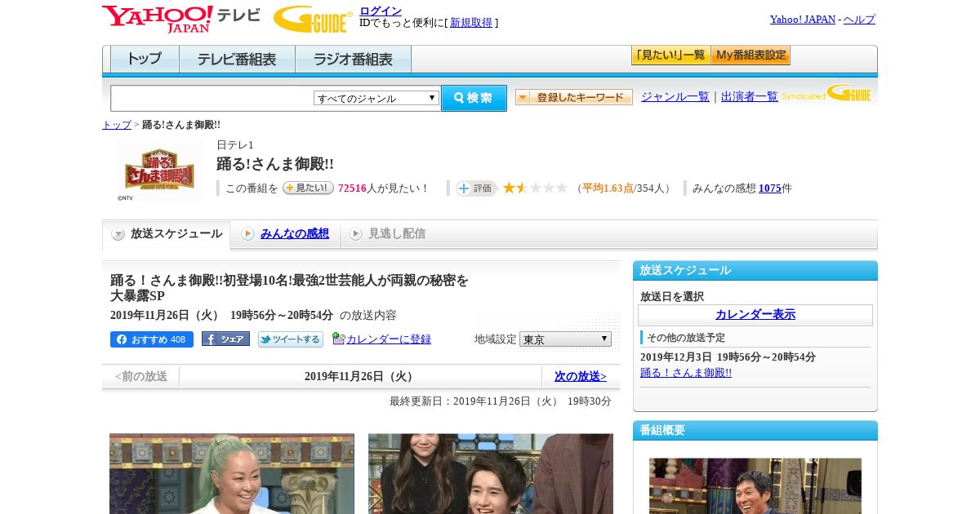
Task: Click the ツイートする Twitter button
Action: pyautogui.click(x=291, y=339)
